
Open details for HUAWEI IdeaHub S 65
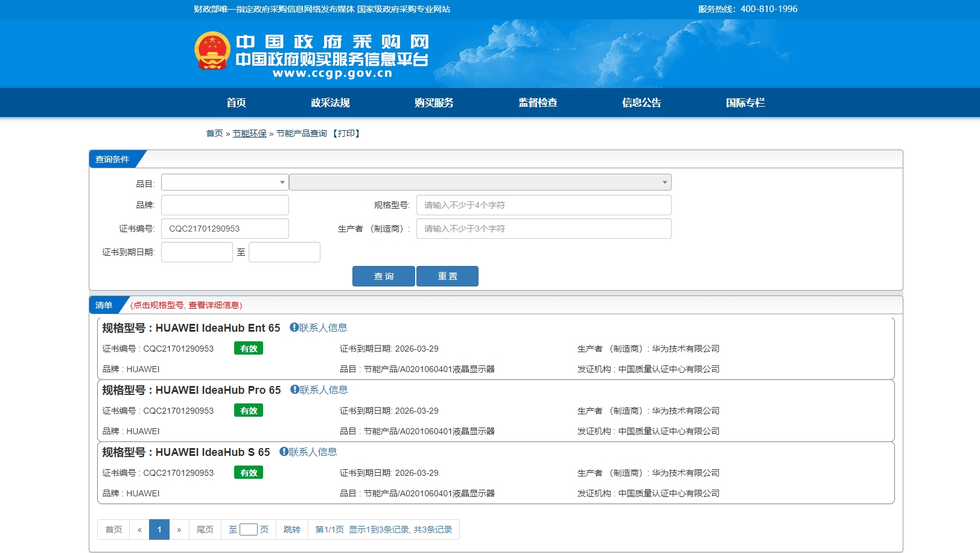pos(213,452)
